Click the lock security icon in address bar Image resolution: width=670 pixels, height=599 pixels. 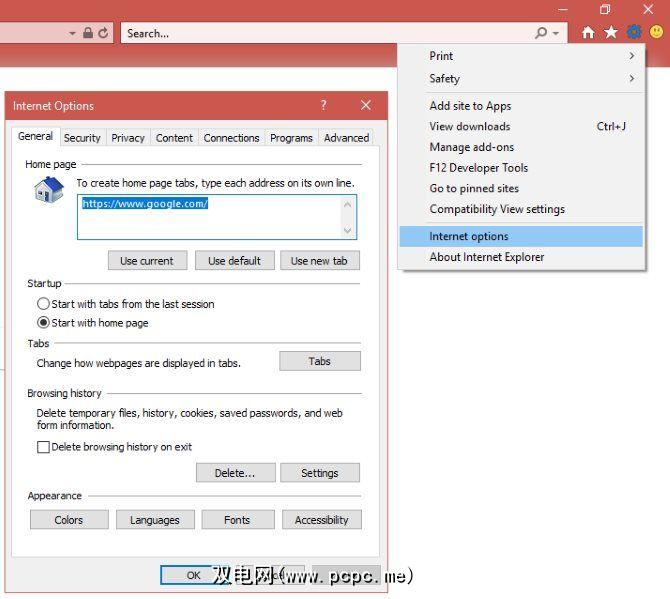[x=88, y=33]
